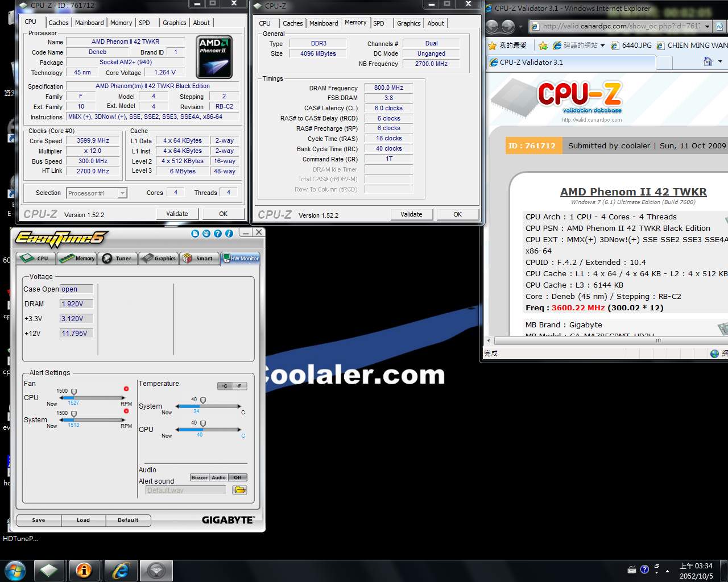Open Internet Explorer from the taskbar
The width and height of the screenshot is (728, 582).
121,569
